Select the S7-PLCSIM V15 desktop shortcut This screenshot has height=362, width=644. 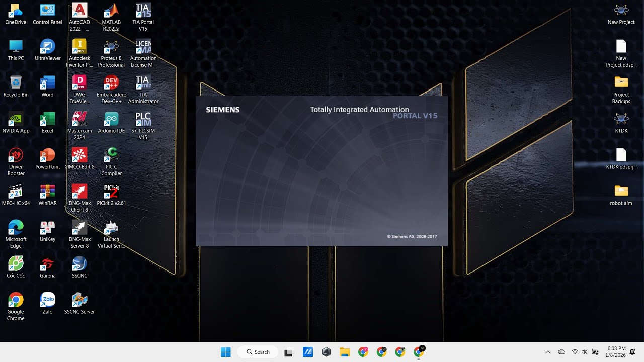point(143,126)
